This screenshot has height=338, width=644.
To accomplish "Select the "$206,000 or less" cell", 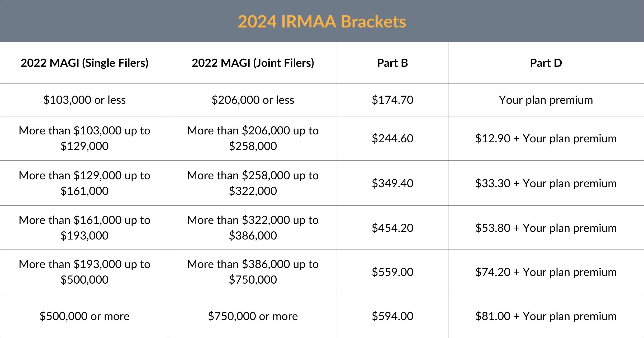I will tap(253, 100).
